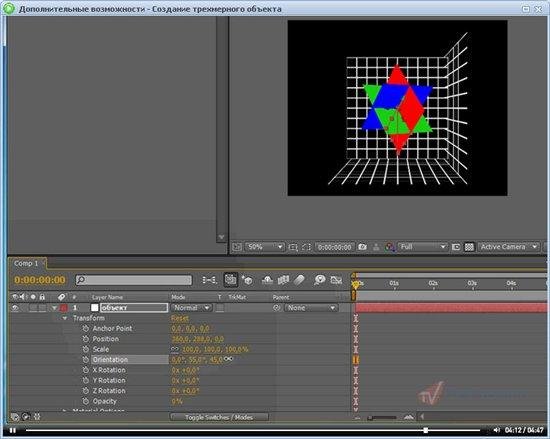Click the layer name field объект
The width and height of the screenshot is (550, 439).
134,308
